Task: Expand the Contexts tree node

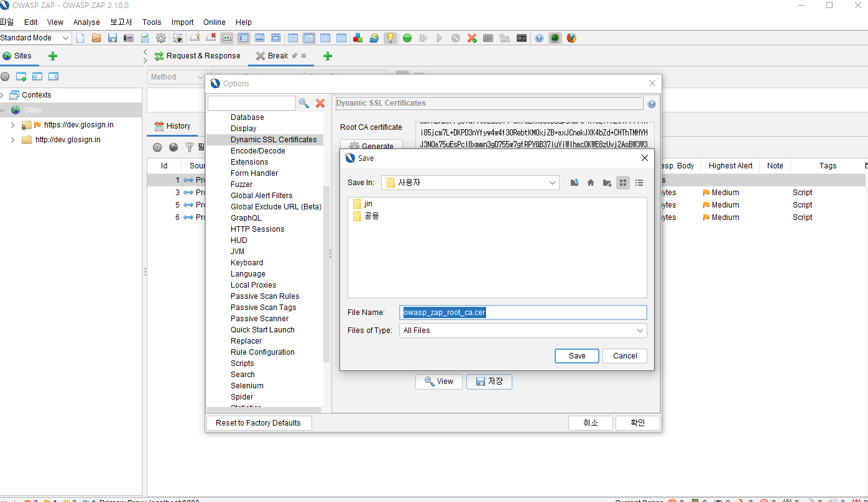Action: coord(2,95)
